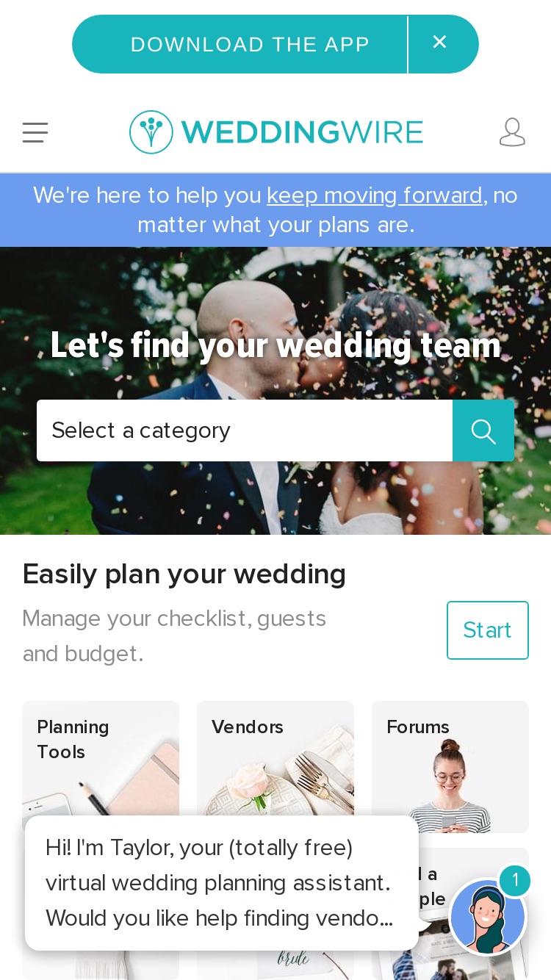Follow the keep moving forward link
551x980 pixels.
(x=374, y=195)
